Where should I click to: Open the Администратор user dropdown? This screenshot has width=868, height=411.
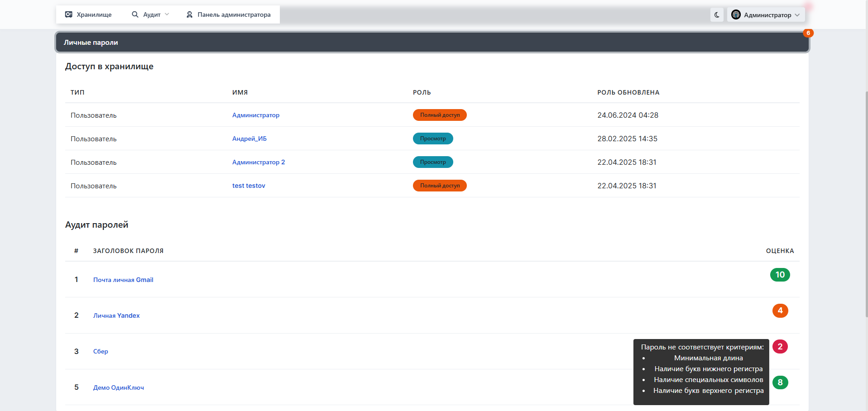coord(766,15)
